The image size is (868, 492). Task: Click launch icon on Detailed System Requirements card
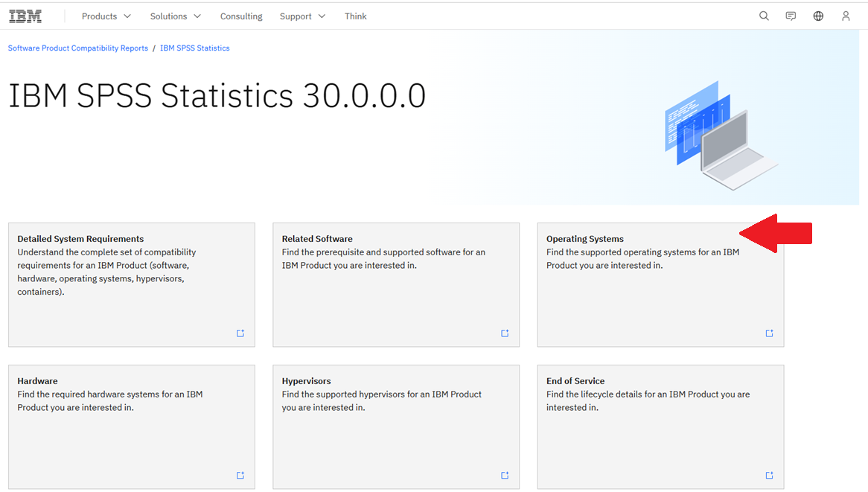click(240, 333)
